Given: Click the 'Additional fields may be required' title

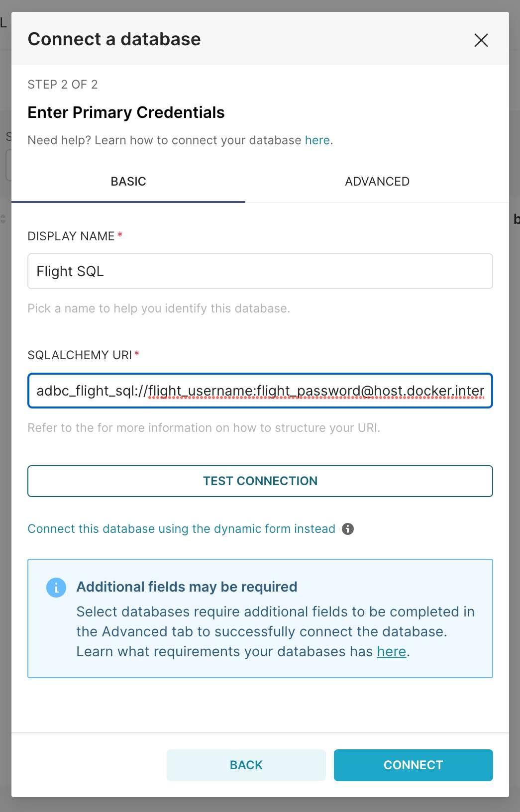Looking at the screenshot, I should [187, 587].
